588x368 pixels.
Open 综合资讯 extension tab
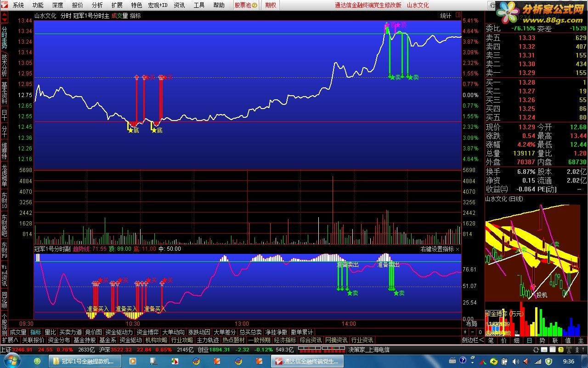point(311,340)
